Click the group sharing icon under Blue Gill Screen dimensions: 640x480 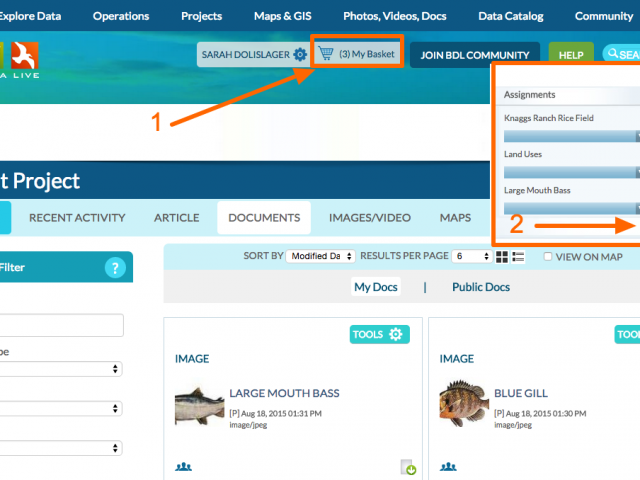click(x=448, y=466)
